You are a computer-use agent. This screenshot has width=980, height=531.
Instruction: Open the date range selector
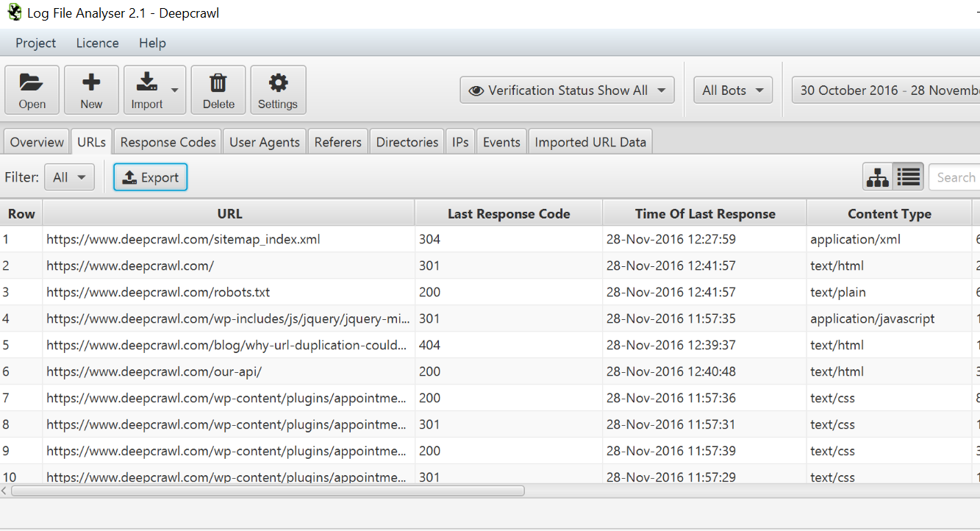[x=886, y=90]
